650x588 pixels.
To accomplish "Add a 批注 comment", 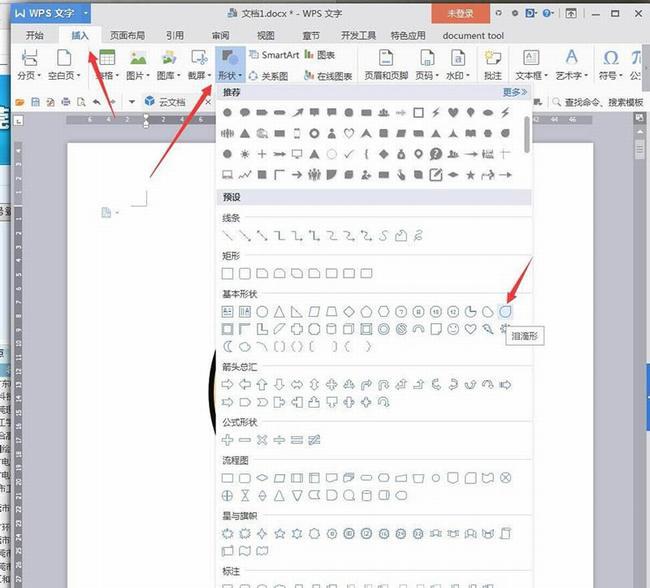I will [x=493, y=64].
